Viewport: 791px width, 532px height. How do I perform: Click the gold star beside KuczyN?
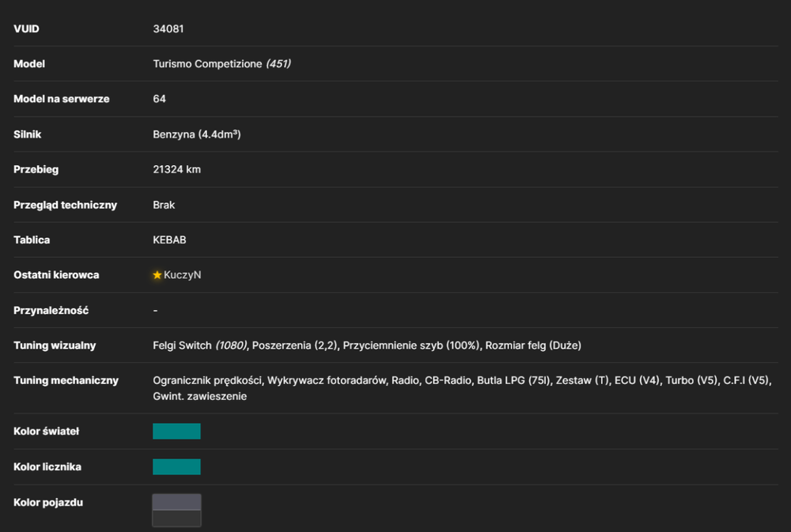pyautogui.click(x=157, y=275)
